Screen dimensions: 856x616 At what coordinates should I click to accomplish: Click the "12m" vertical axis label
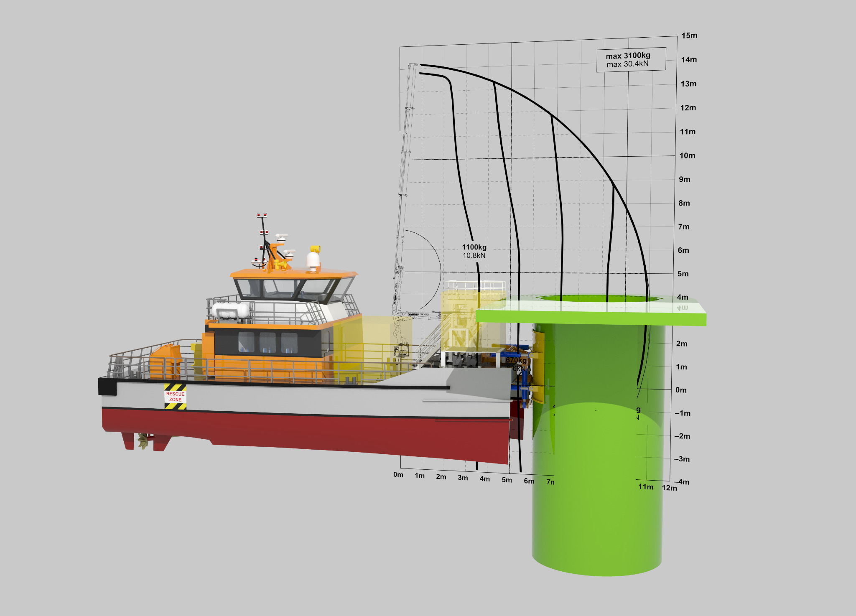688,108
